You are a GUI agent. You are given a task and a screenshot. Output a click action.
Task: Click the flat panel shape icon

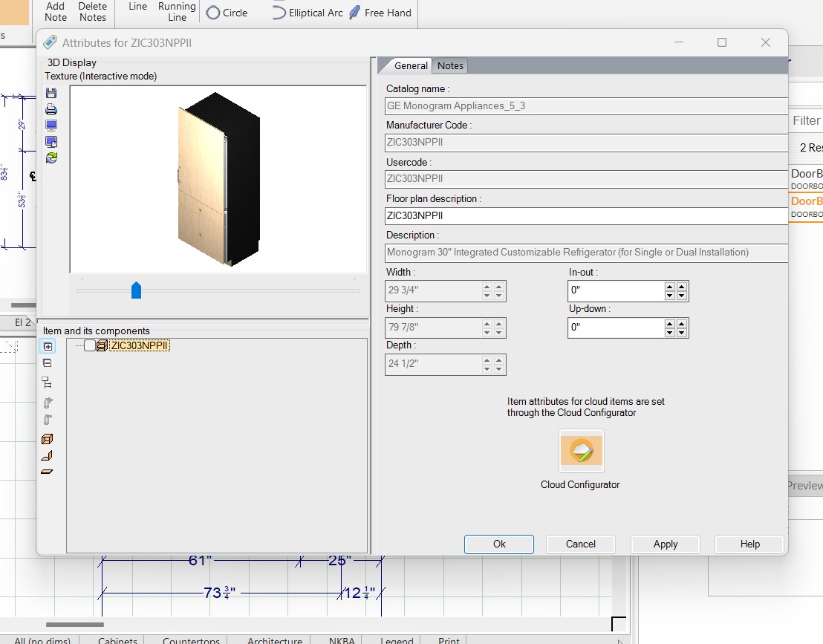click(x=47, y=472)
